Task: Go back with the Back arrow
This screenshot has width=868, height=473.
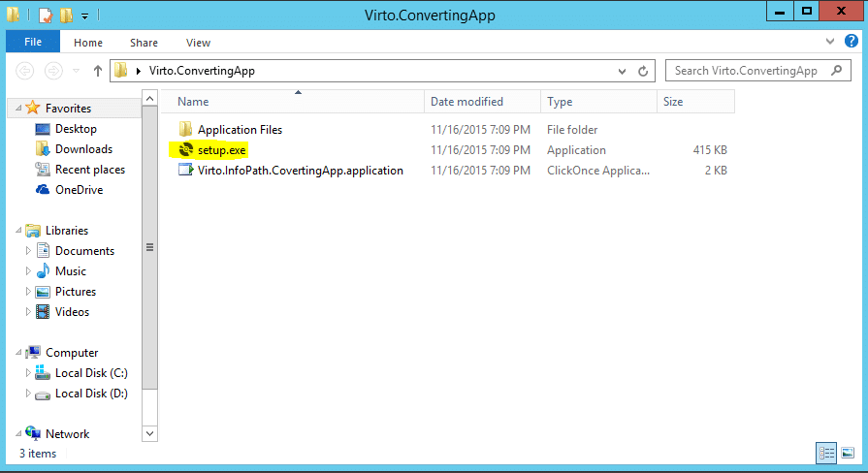Action: [25, 71]
